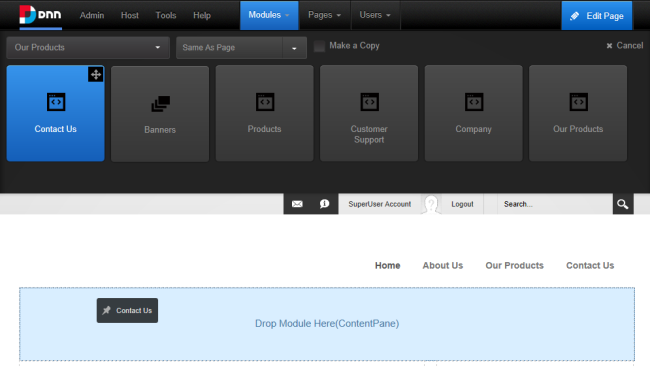Navigate to Our Products in site menu
The image size is (650, 368).
click(x=514, y=266)
